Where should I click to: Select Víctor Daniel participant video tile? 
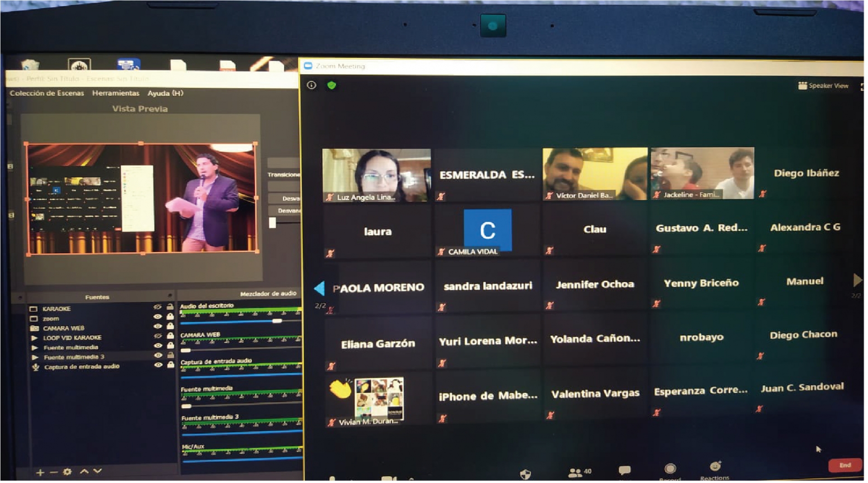click(595, 174)
